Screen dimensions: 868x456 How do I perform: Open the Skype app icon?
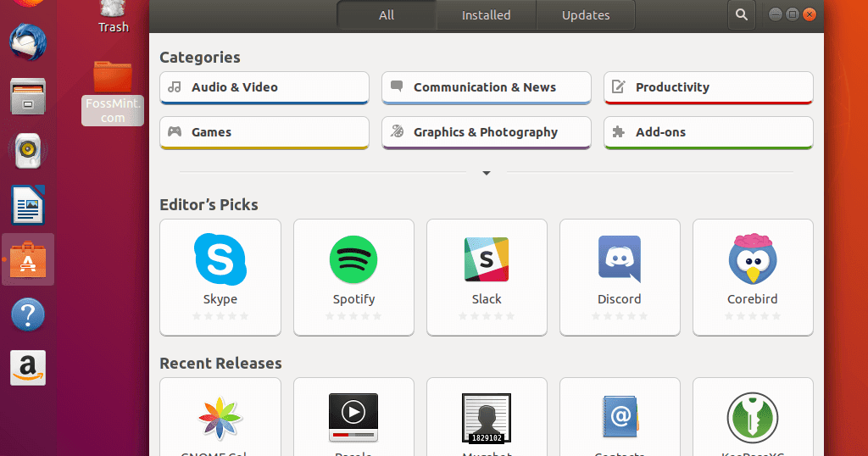[x=220, y=259]
